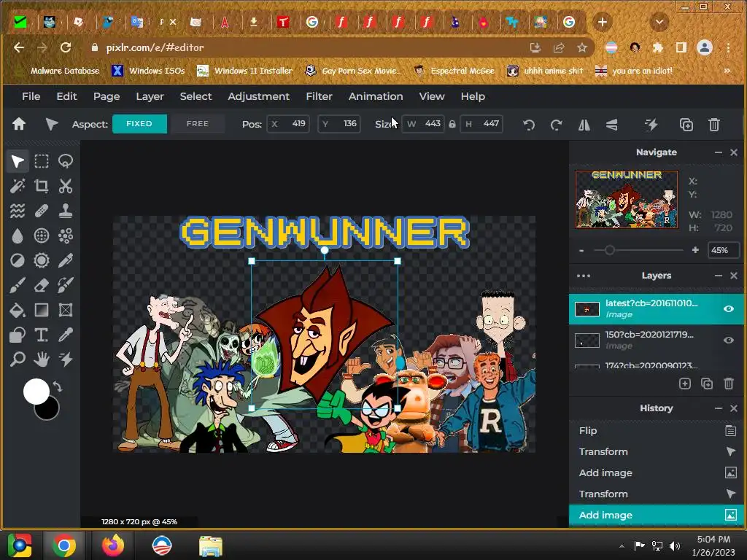Select the Cutout scissors tool

pos(65,186)
